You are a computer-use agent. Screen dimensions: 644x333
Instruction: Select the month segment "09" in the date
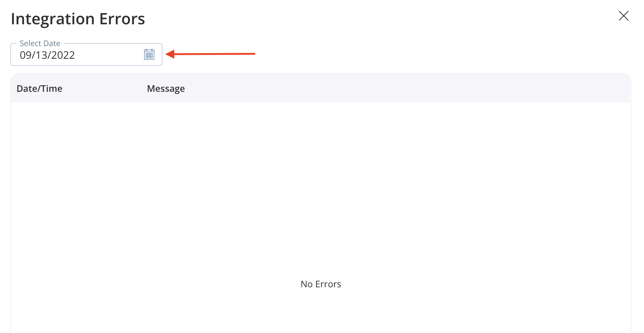pos(26,55)
